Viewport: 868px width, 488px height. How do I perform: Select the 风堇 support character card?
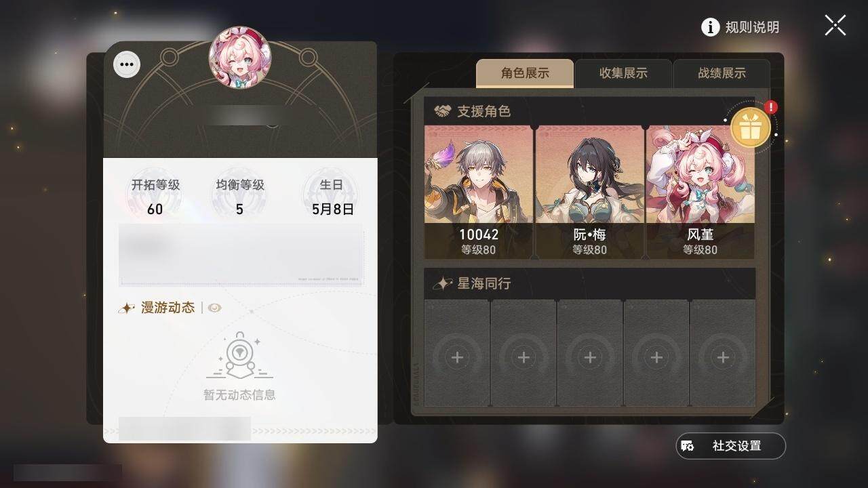coord(700,192)
